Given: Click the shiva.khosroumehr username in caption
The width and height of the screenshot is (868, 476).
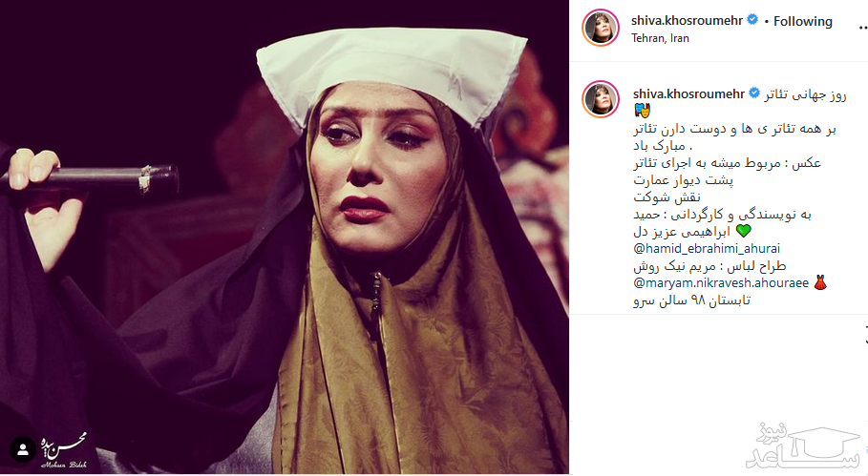Looking at the screenshot, I should [689, 94].
